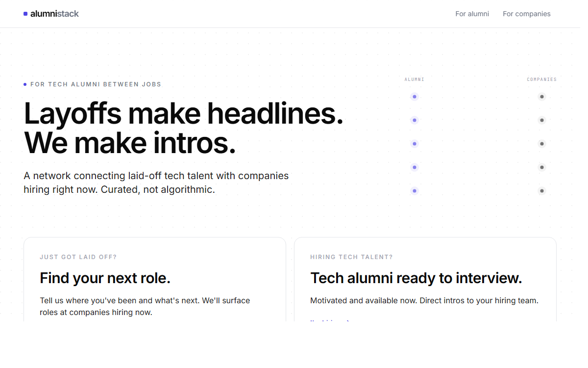588x368 pixels.
Task: Click the COMPANIES column label in the diagram
Action: (541, 79)
